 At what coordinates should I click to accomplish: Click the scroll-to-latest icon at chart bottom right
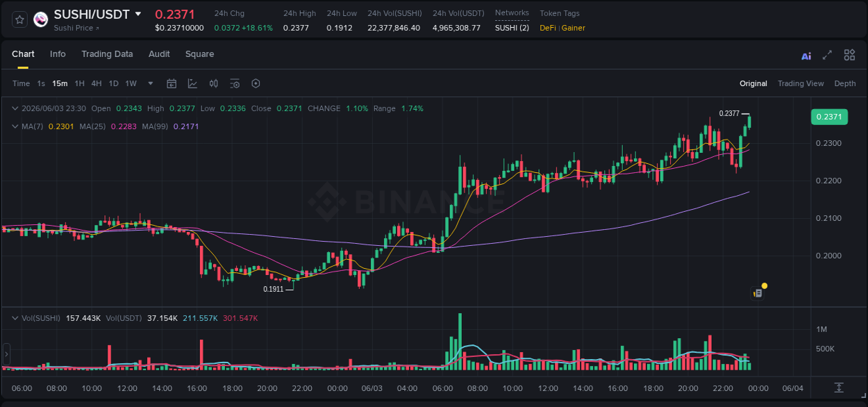[839, 388]
